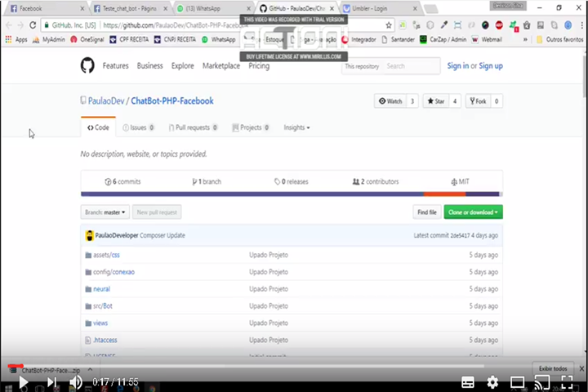Mute the video volume
This screenshot has height=392, width=588.
pos(76,382)
